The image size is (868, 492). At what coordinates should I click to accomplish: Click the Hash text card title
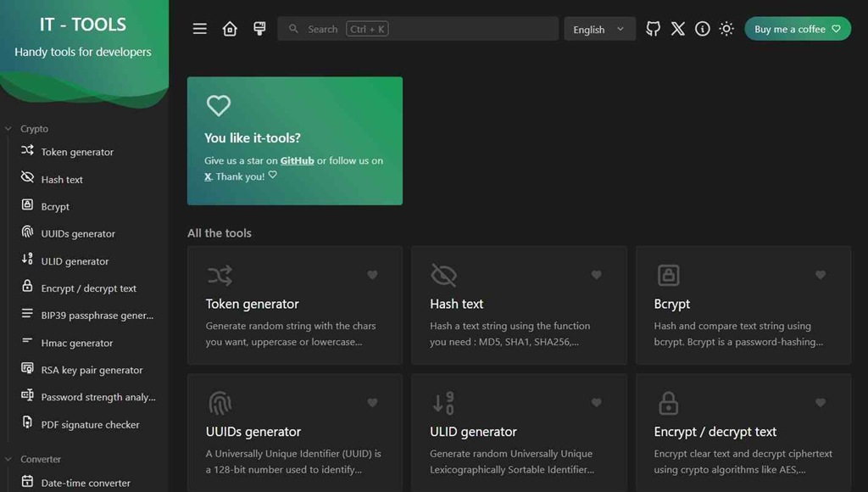click(456, 304)
